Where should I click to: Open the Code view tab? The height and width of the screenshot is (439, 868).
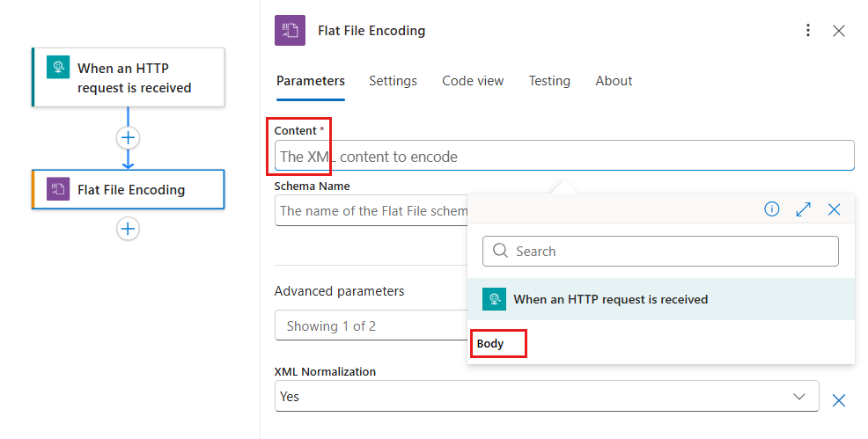(473, 81)
